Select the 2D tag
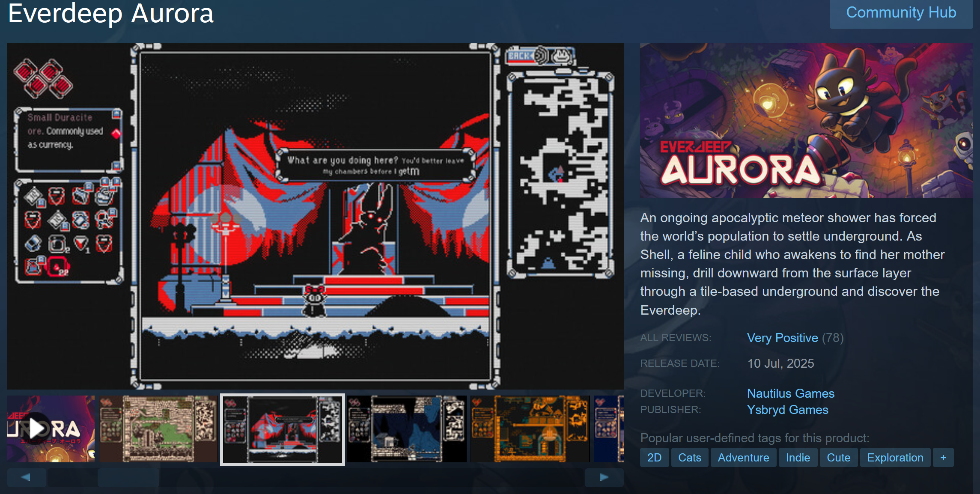Image resolution: width=980 pixels, height=494 pixels. coord(654,458)
